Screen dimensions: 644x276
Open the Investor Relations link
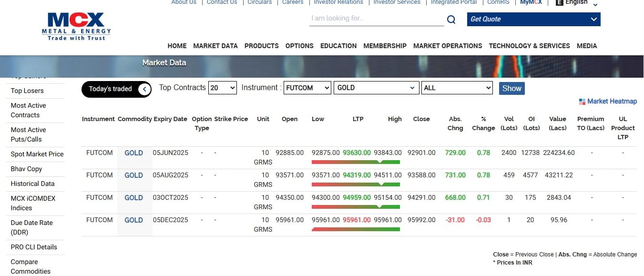(x=338, y=2)
